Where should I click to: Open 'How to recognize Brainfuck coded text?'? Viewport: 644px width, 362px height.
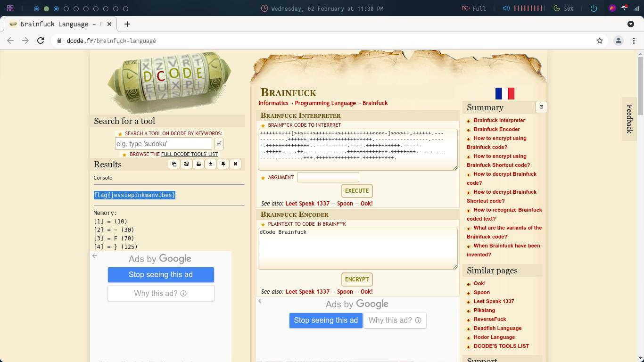click(504, 214)
